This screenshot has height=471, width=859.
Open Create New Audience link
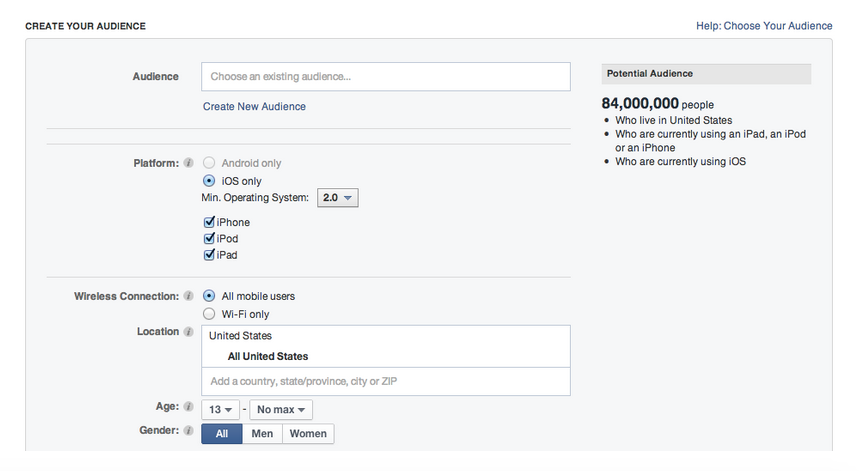254,106
